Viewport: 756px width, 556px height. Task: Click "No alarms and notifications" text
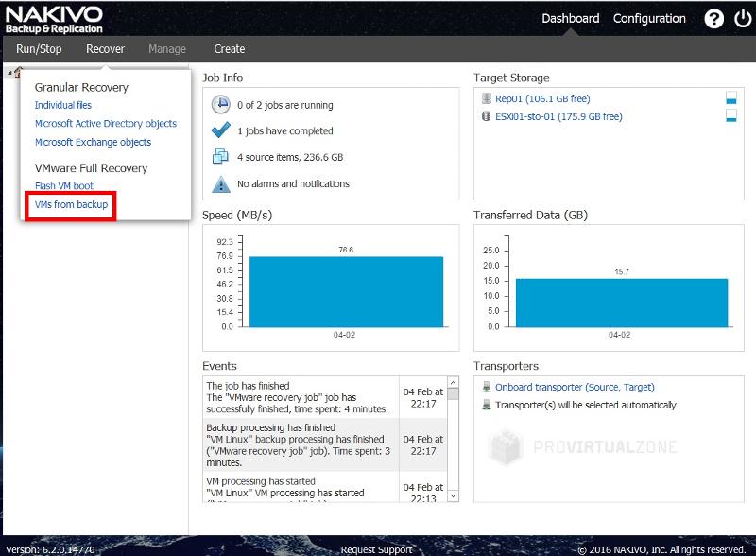[x=293, y=183]
